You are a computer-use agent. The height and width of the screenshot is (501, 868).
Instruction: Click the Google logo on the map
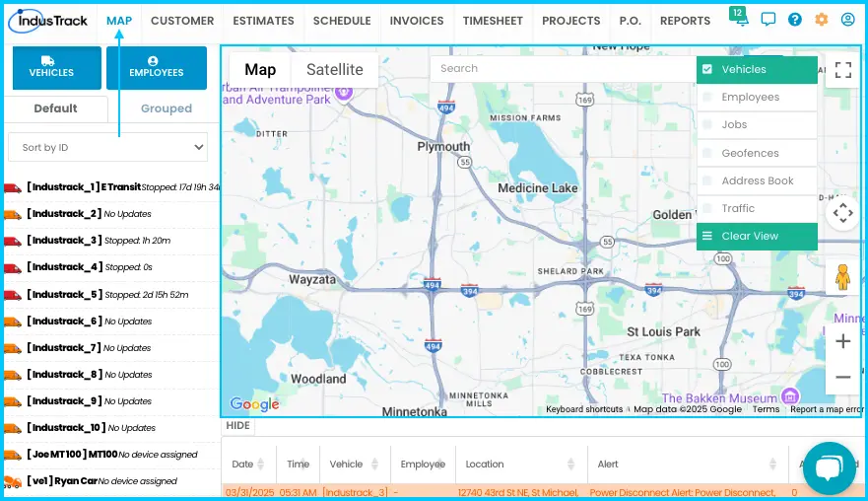pyautogui.click(x=254, y=404)
